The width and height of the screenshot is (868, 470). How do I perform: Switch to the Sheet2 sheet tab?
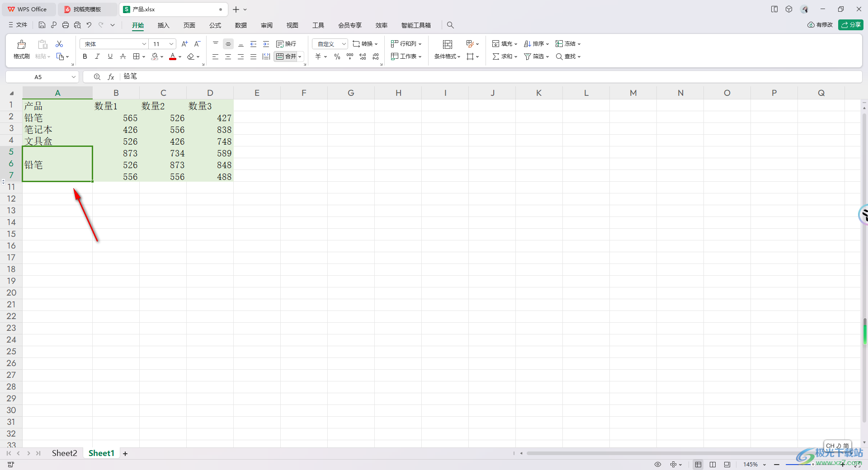64,453
